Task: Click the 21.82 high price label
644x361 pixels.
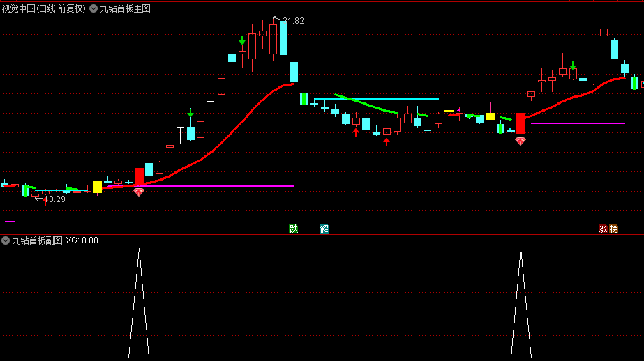Action: (x=293, y=21)
